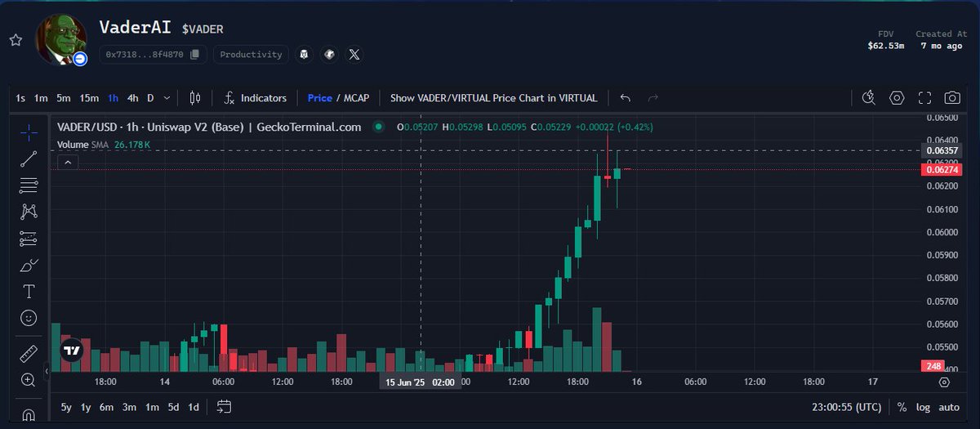Toggle fullscreen chart mode
Screen dimensions: 980x429
[924, 98]
